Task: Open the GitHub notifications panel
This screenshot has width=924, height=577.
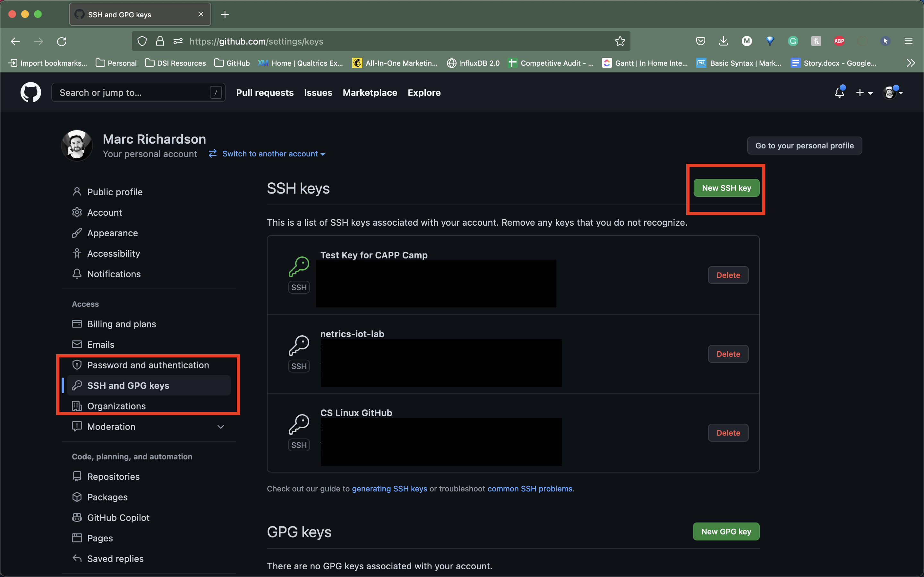Action: click(x=839, y=92)
